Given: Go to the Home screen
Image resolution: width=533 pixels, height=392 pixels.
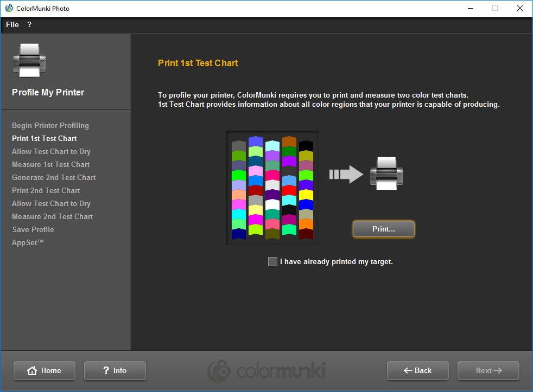Looking at the screenshot, I should coord(45,371).
